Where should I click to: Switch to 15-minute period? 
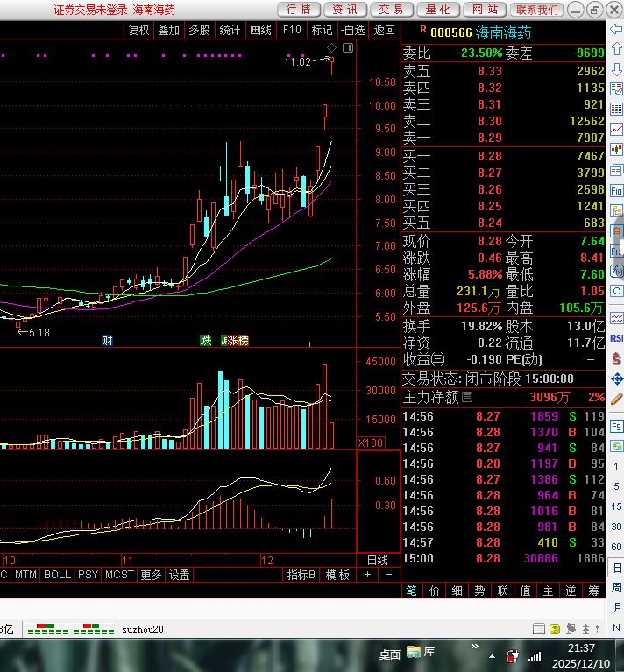(616, 506)
